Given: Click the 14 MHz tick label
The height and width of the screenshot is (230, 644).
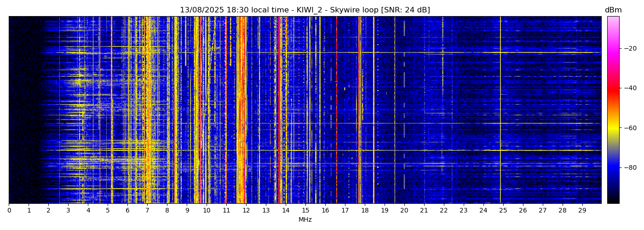Looking at the screenshot, I should coord(286,210).
